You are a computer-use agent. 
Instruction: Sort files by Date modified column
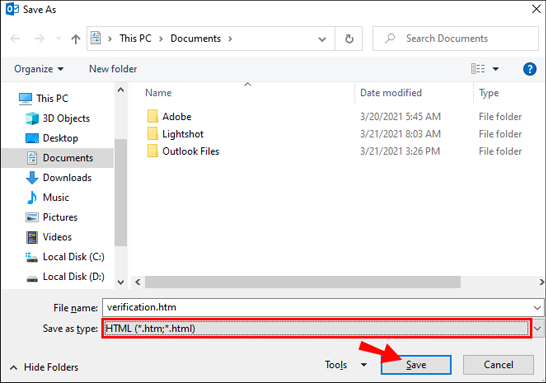(391, 93)
